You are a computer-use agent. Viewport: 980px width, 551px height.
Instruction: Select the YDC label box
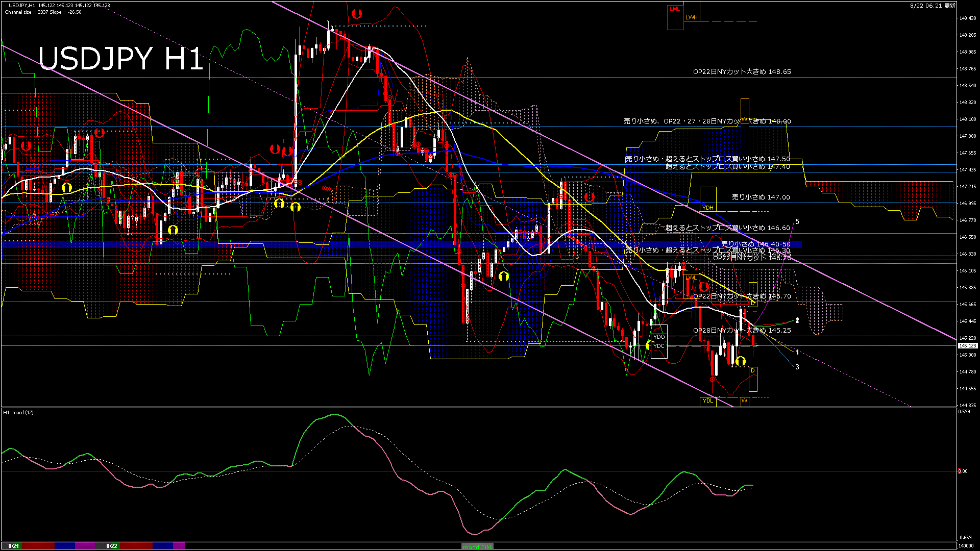coord(659,346)
